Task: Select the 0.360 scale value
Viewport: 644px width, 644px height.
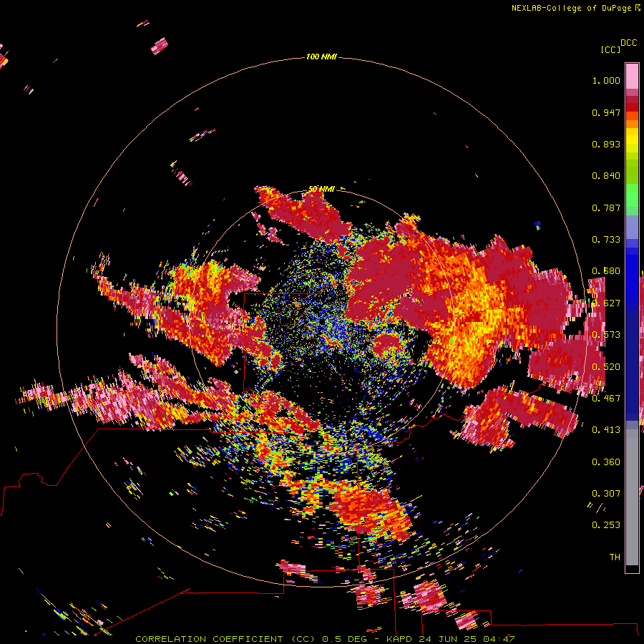Action: (606, 462)
